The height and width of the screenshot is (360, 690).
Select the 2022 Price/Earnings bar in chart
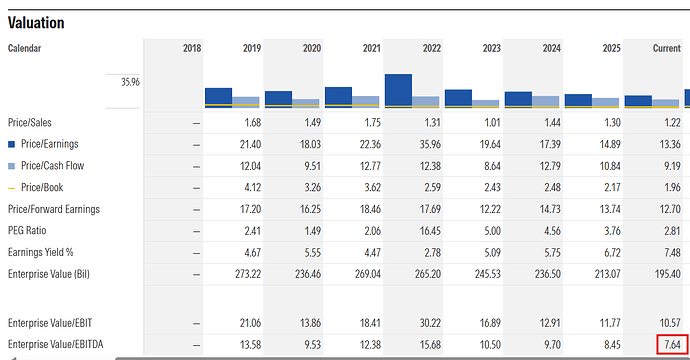tap(398, 90)
